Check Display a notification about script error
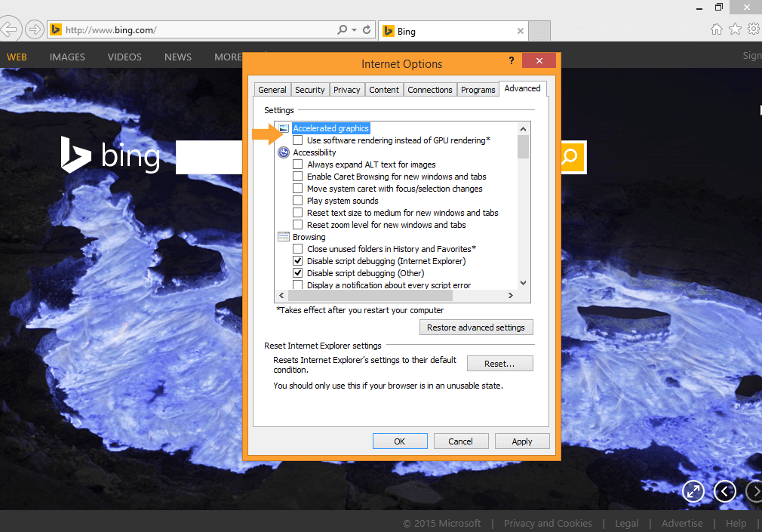The height and width of the screenshot is (532, 762). (298, 285)
